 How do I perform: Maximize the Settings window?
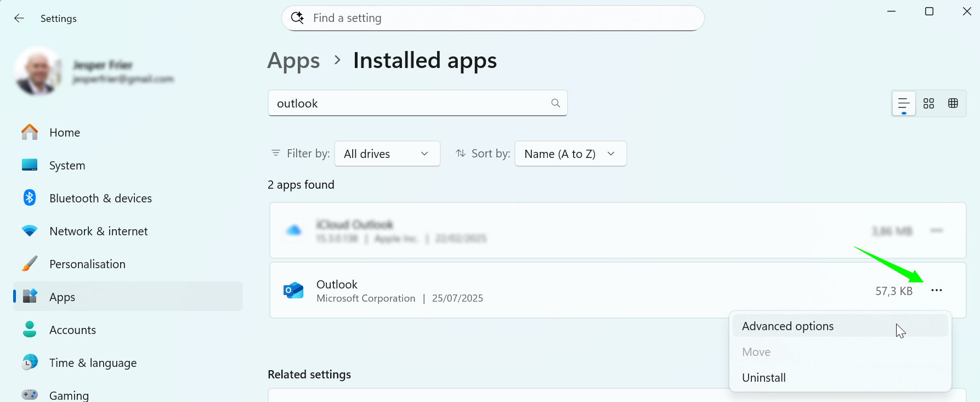click(930, 12)
